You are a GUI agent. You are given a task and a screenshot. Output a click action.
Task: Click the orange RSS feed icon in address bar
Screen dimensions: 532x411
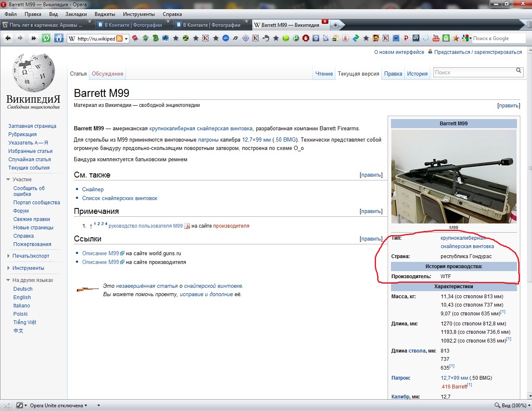[119, 38]
